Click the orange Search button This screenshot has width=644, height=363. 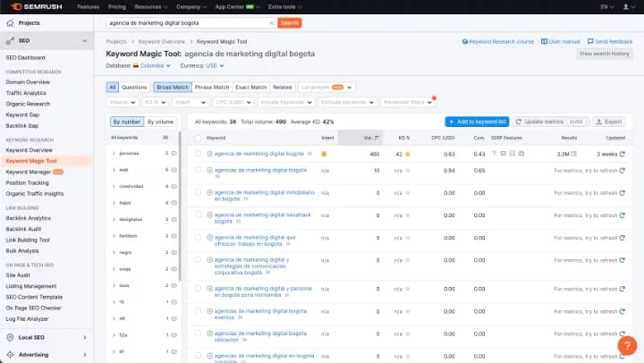(290, 23)
